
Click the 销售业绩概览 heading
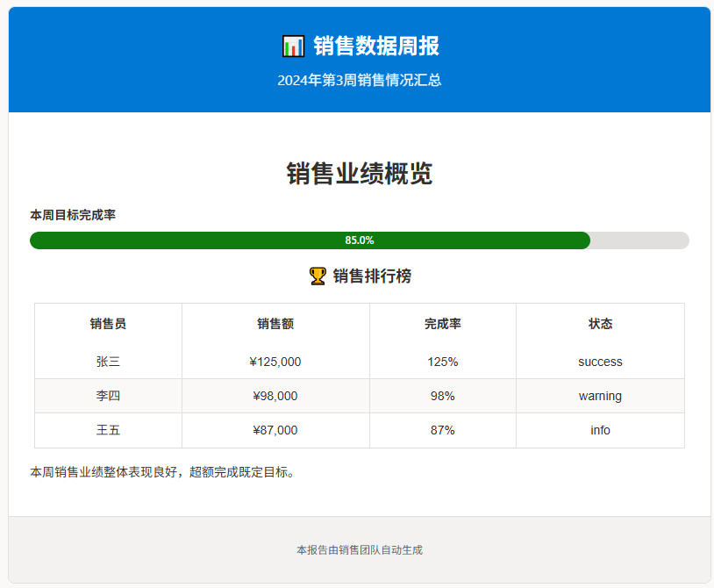[x=359, y=174]
